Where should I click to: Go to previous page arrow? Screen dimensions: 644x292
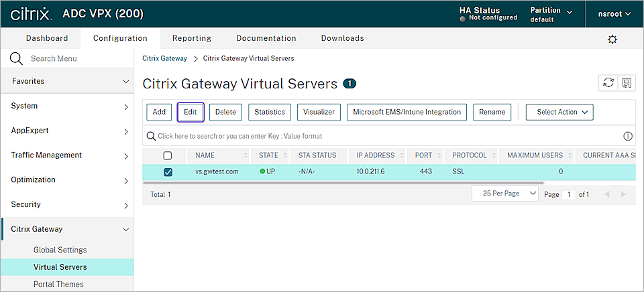tap(608, 194)
